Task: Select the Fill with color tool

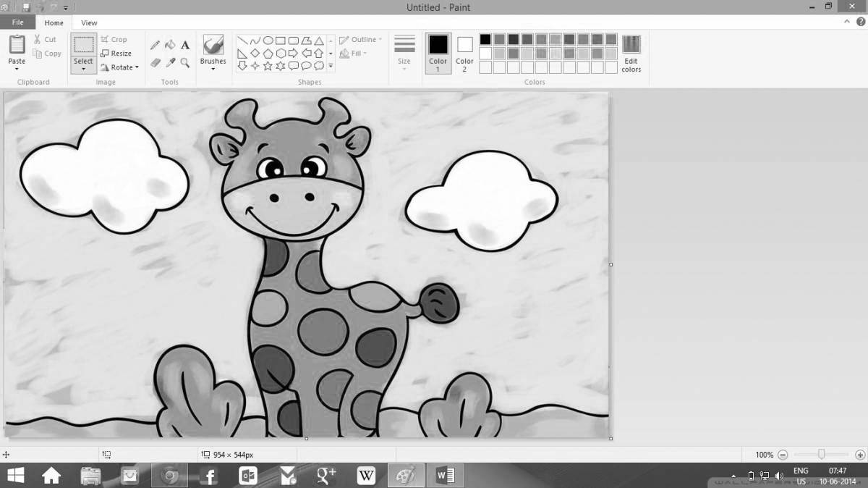Action: click(x=170, y=44)
